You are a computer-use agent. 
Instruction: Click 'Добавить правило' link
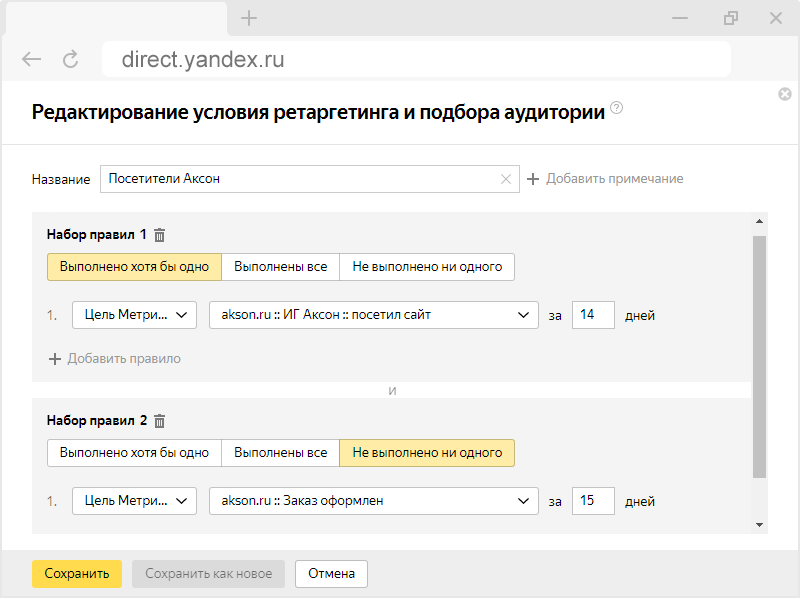tap(115, 358)
